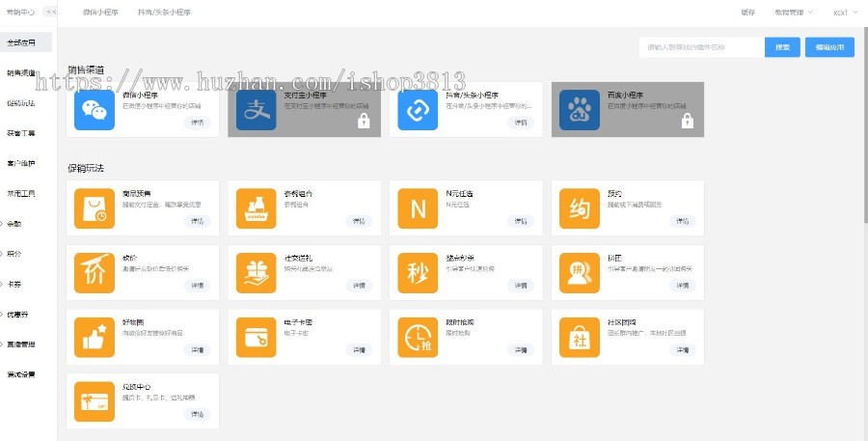Select 销售渠道 in the left sidebar
The image size is (868, 441).
coord(21,72)
